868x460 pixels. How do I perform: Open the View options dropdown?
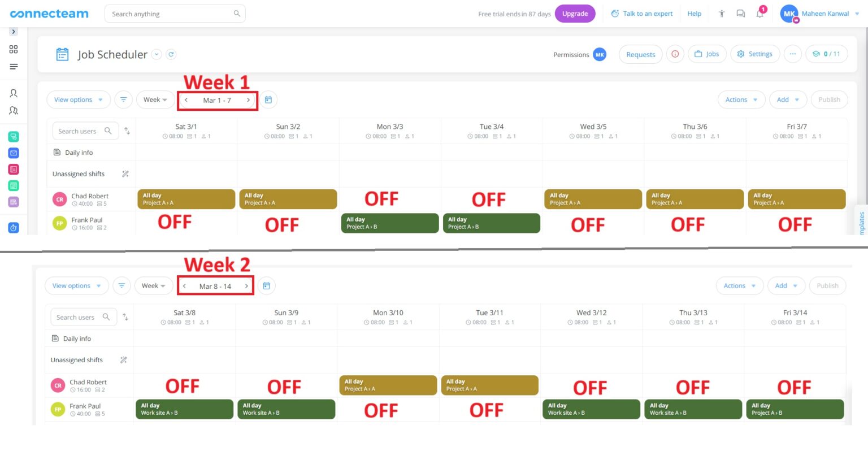pyautogui.click(x=79, y=99)
